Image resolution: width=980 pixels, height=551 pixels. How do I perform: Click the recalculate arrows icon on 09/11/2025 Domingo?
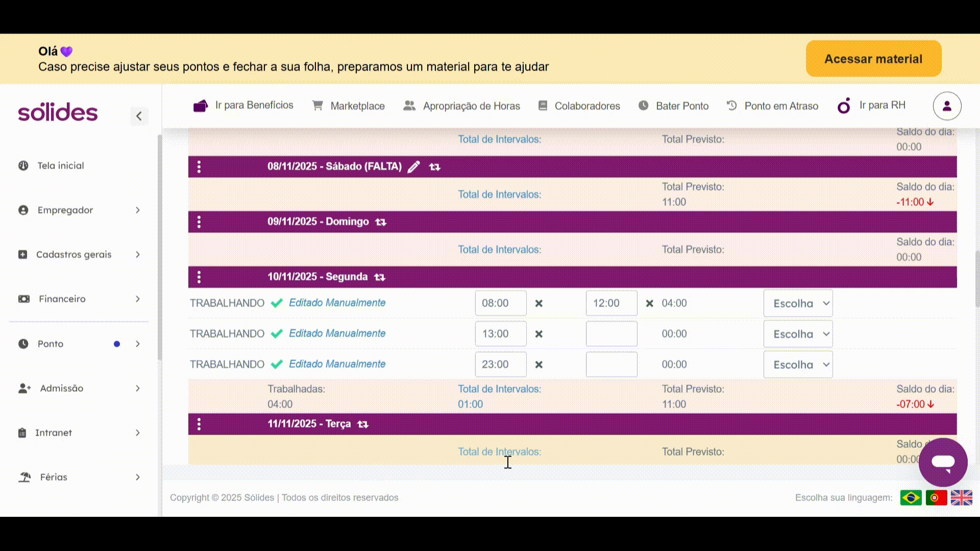(381, 222)
